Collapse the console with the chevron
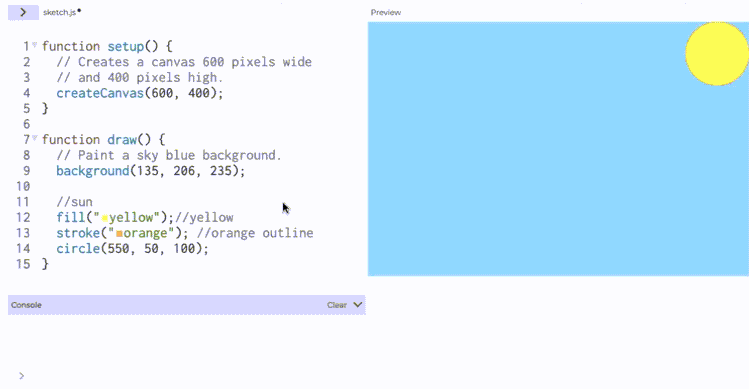 point(357,305)
